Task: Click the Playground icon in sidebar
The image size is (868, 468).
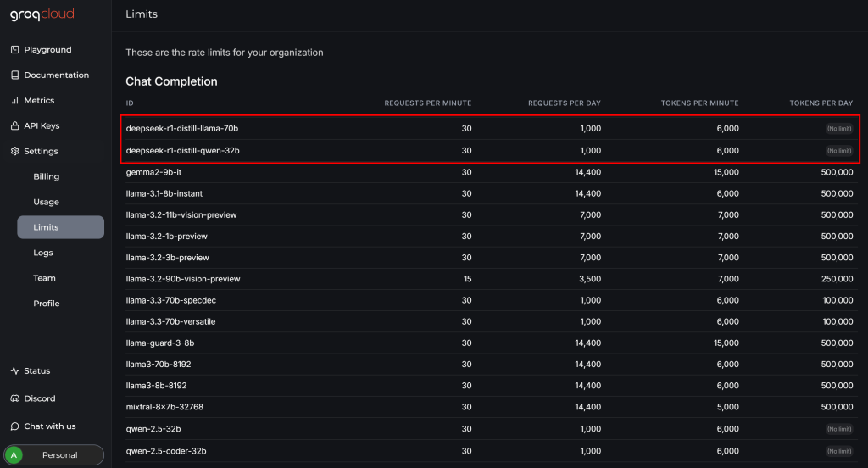Action: click(15, 50)
